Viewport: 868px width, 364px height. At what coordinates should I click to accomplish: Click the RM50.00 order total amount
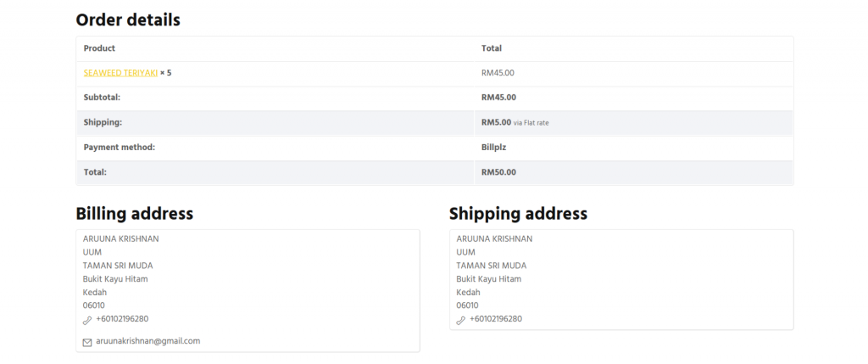point(498,172)
